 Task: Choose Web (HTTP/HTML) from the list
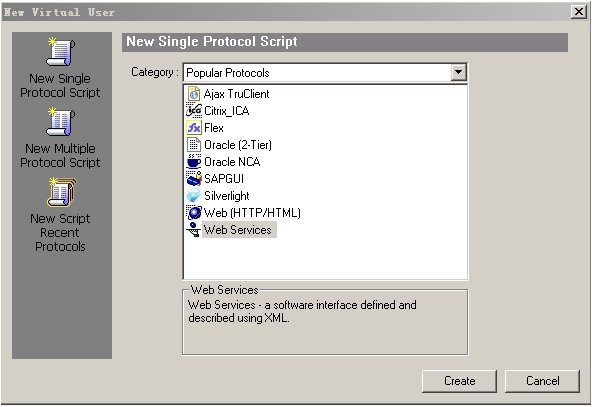click(252, 213)
